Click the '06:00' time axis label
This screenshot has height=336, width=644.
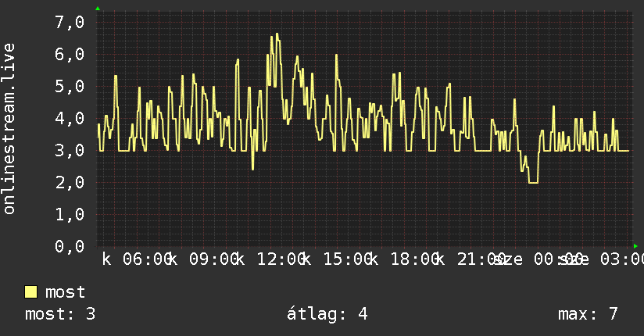[147, 259]
